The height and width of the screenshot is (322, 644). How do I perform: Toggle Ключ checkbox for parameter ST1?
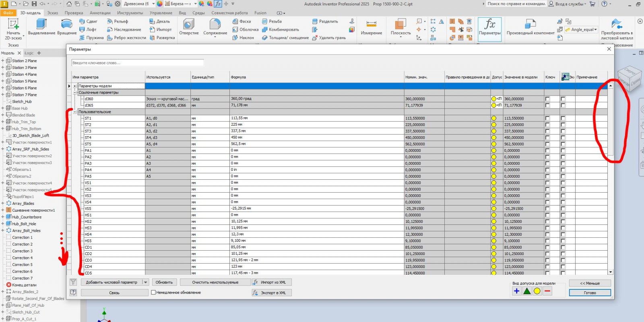pyautogui.click(x=547, y=118)
